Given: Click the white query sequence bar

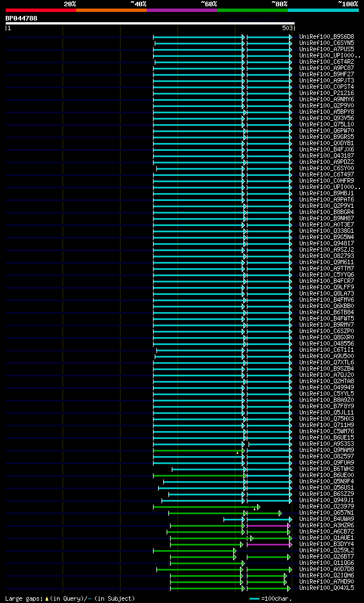Looking at the screenshot, I should [150, 23].
